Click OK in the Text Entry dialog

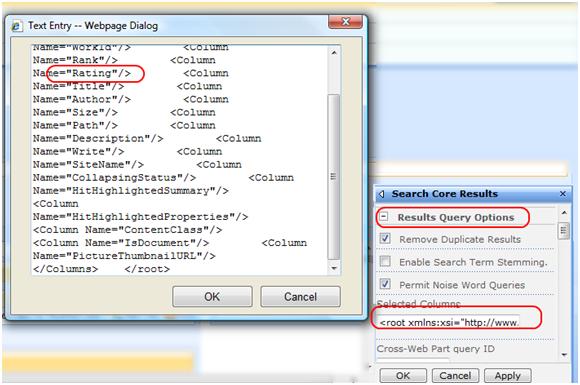212,297
